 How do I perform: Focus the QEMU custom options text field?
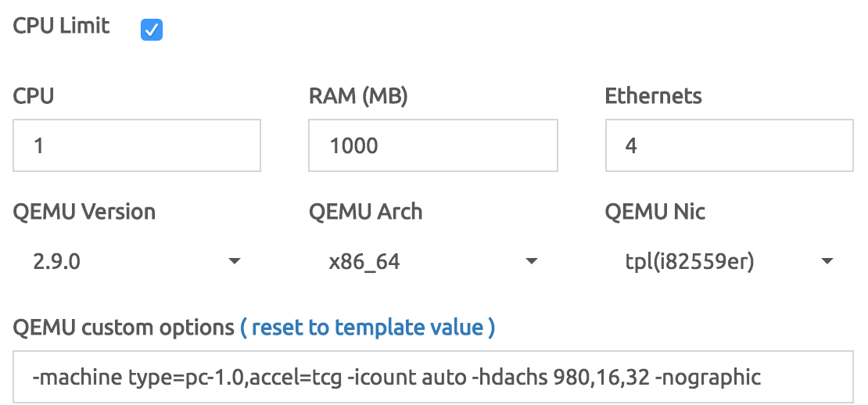433,377
